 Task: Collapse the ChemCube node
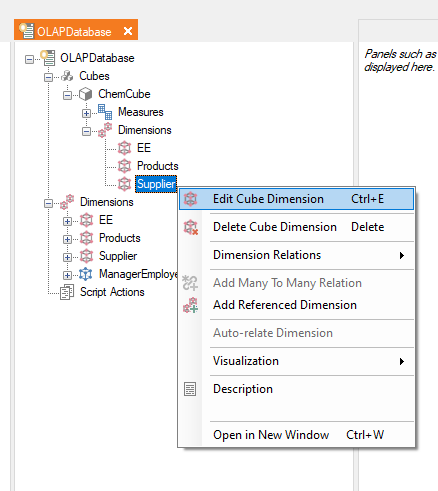(x=67, y=95)
